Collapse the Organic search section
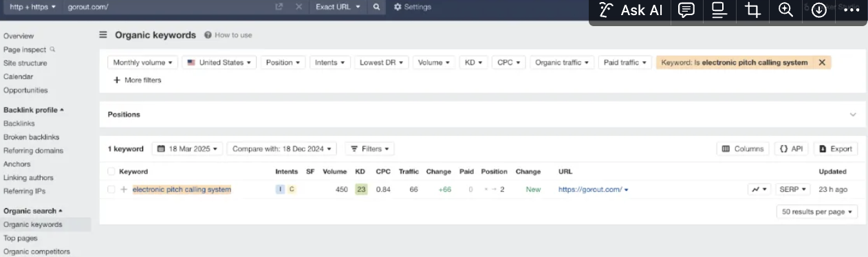The height and width of the screenshot is (257, 868). [32, 211]
